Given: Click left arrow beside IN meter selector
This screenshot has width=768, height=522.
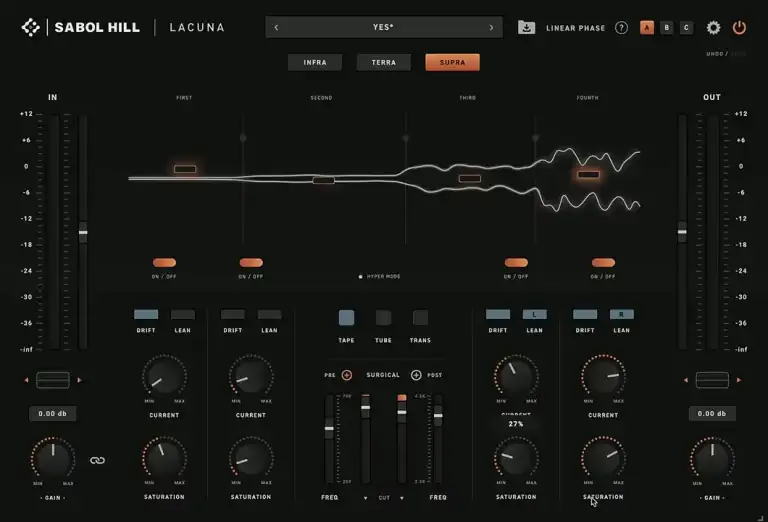Looking at the screenshot, I should point(26,380).
